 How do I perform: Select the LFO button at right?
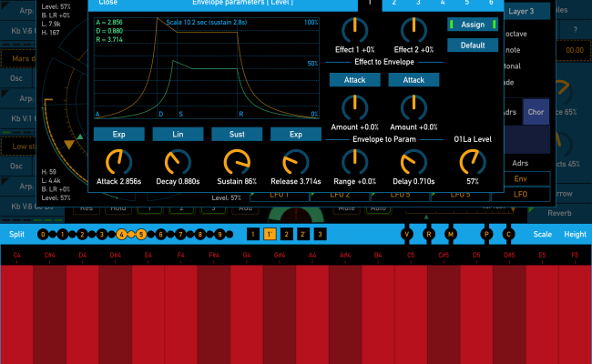coord(520,194)
